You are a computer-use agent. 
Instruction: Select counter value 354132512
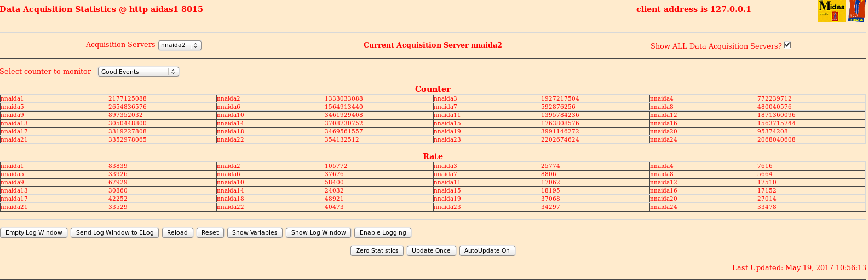coord(342,140)
